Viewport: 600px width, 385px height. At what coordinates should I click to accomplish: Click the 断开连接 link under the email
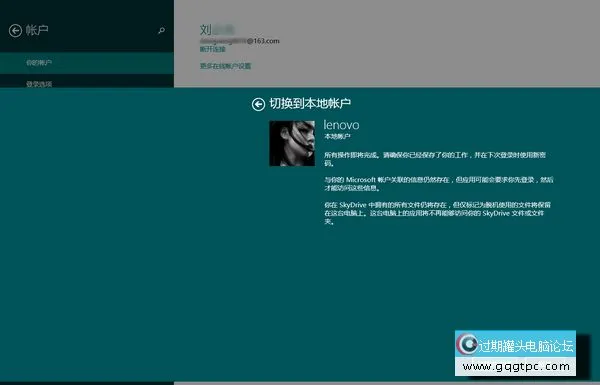tap(213, 49)
